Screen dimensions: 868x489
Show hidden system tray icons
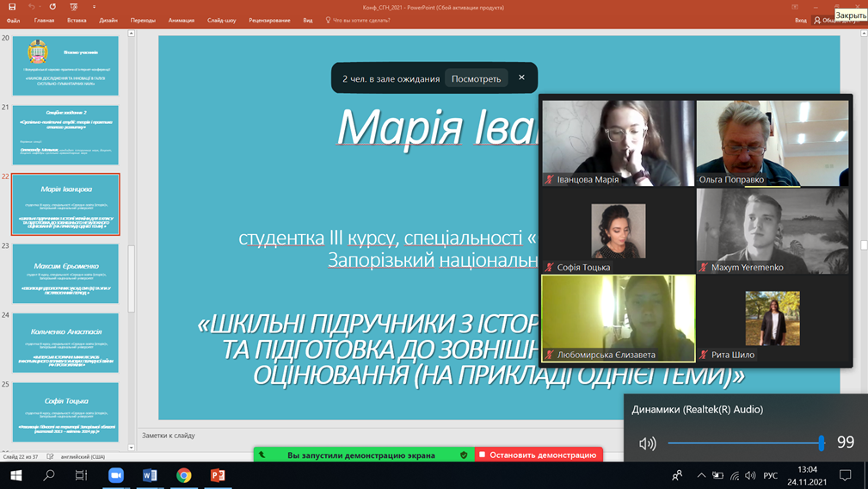[x=701, y=475]
